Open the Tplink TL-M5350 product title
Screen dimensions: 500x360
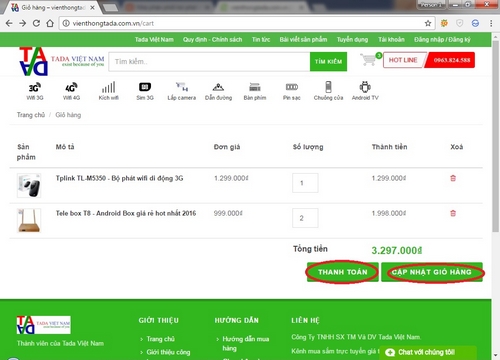coord(119,178)
